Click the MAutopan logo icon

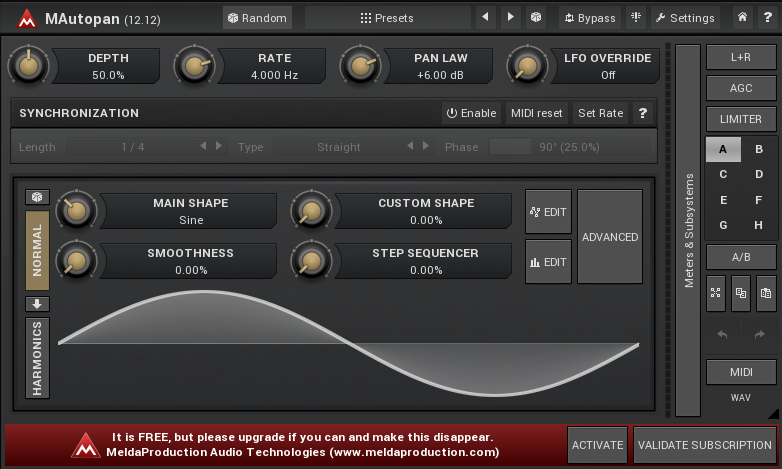[x=26, y=19]
